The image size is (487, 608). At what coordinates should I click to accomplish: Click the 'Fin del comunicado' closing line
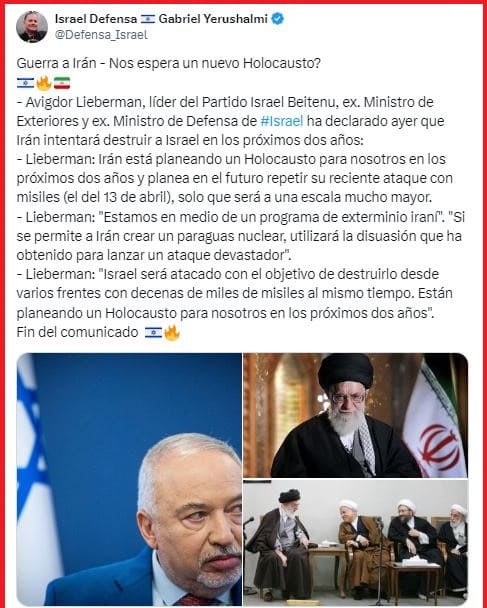[77, 332]
